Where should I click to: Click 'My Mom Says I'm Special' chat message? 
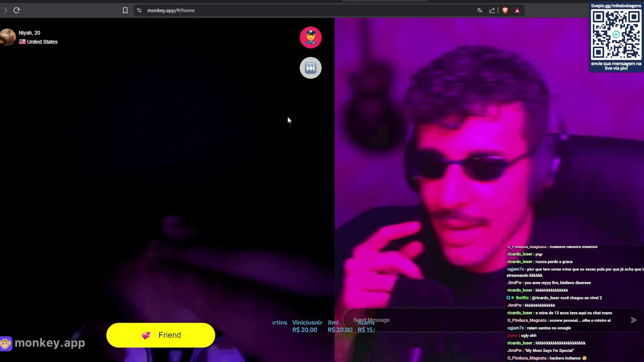pos(540,350)
